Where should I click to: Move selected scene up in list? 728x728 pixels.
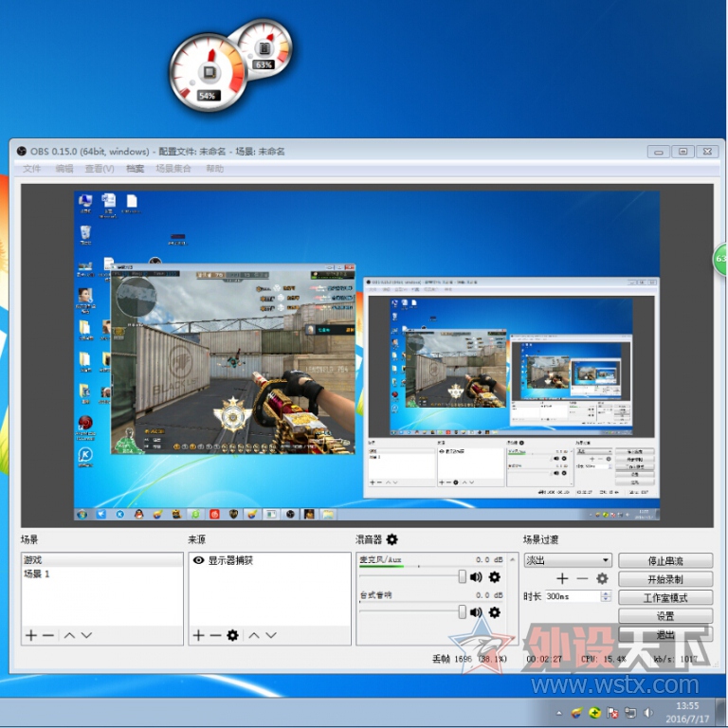pyautogui.click(x=69, y=635)
